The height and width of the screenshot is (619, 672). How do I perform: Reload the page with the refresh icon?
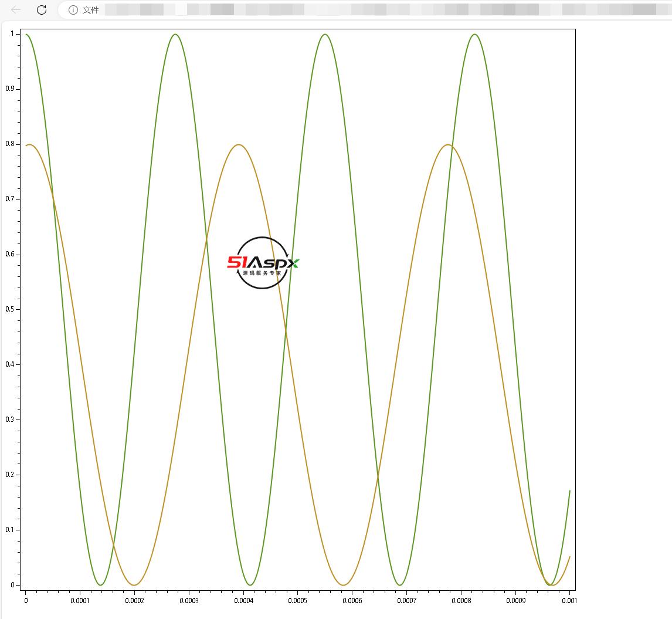(42, 10)
